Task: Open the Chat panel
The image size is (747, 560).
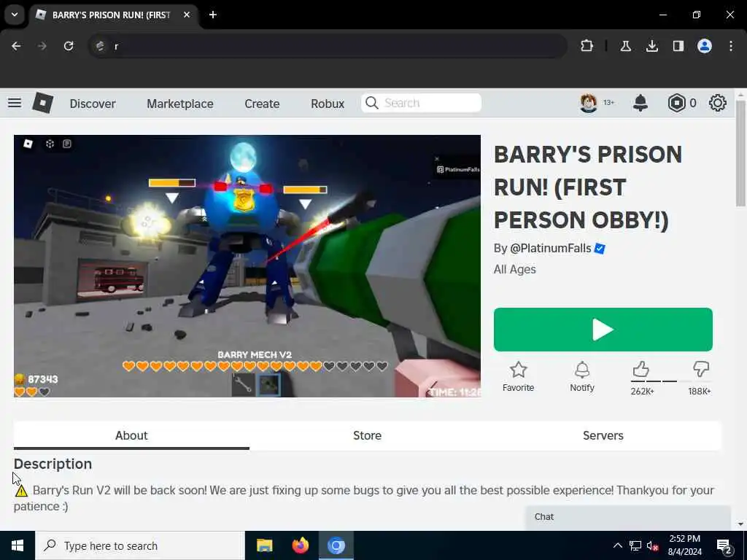Action: click(x=628, y=517)
